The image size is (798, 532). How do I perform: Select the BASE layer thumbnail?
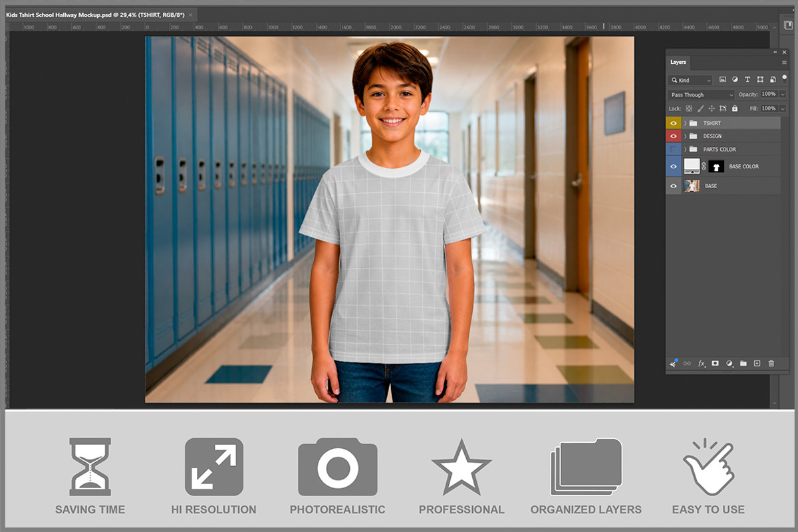tap(692, 186)
